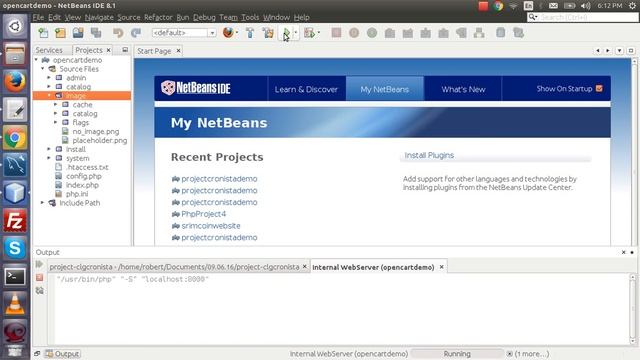Click the New Project toolbar icon
This screenshot has width=640, height=360.
60,33
